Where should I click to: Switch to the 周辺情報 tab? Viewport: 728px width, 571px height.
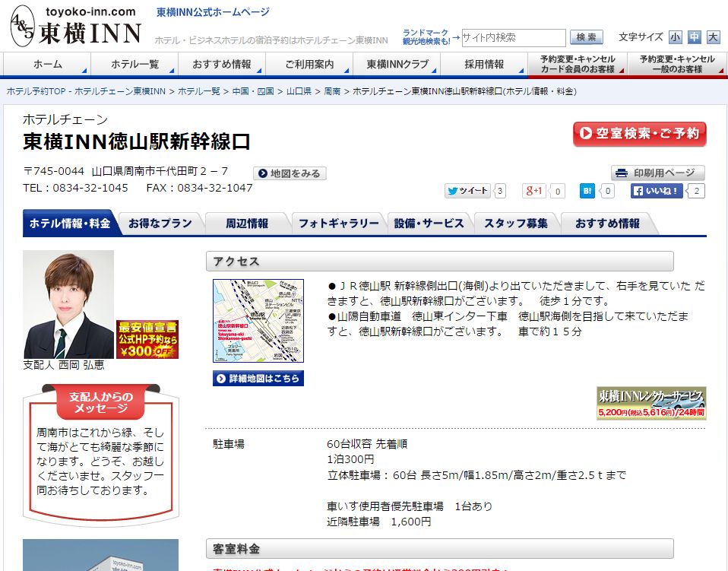pyautogui.click(x=247, y=224)
